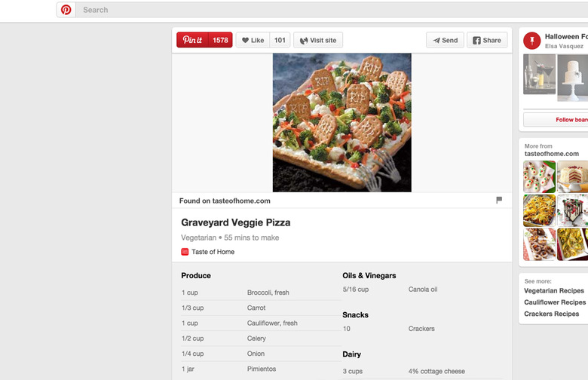Open the Halloween board cocktail thumbnail
Viewport: 588px width, 380px height.
[540, 77]
